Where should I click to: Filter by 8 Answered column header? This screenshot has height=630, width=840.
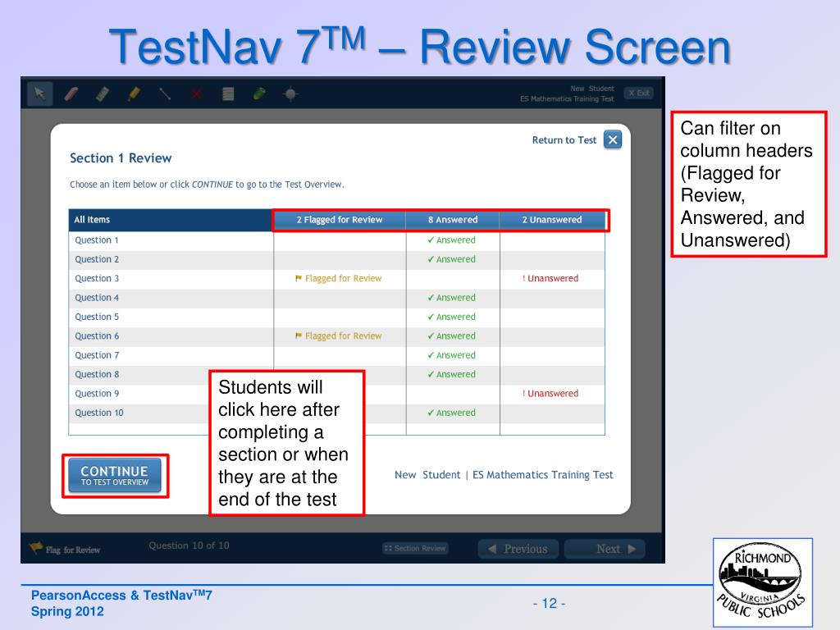453,220
